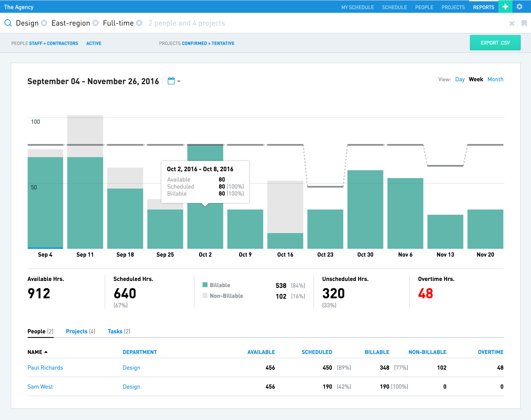Remove the East-region filter tag
Image resolution: width=531 pixels, height=420 pixels.
pyautogui.click(x=96, y=23)
